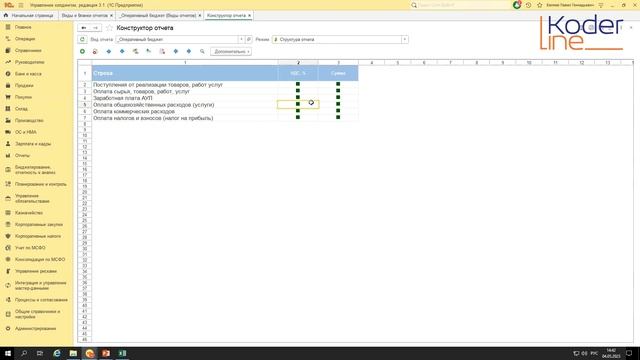640x360 pixels.
Task: Open the Покупки section in sidebar
Action: coord(23,97)
